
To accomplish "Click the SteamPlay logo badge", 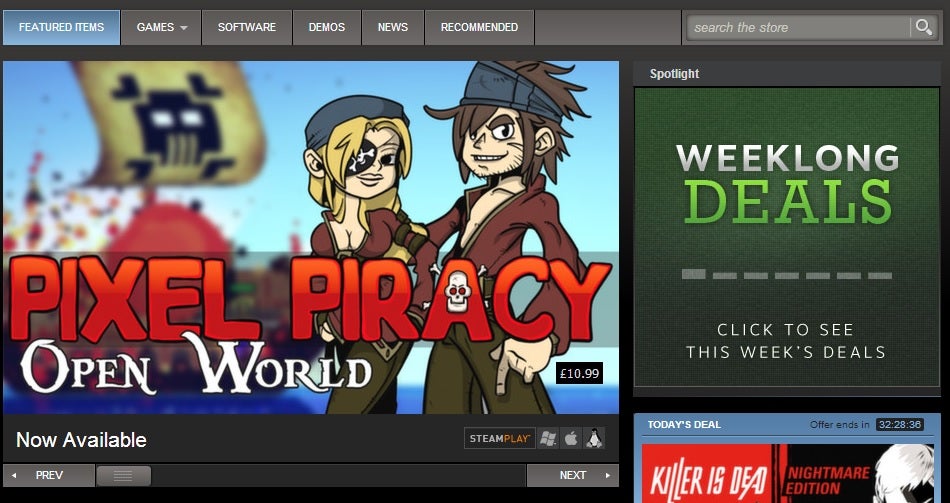I will pos(499,438).
